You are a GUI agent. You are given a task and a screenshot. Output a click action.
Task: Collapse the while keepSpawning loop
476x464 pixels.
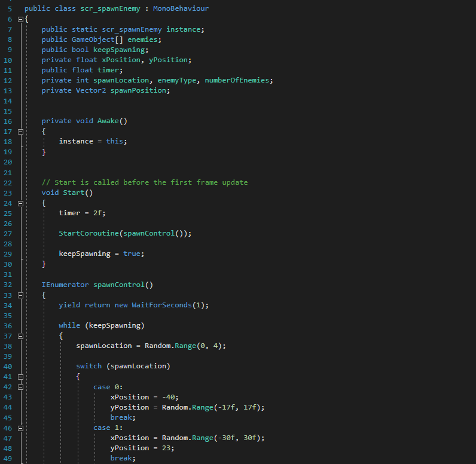(x=20, y=335)
